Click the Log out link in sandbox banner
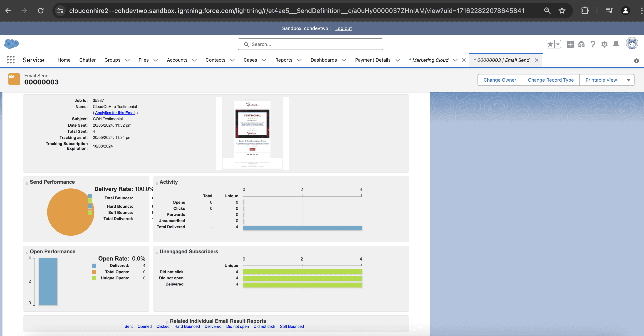This screenshot has height=336, width=644. [x=343, y=28]
